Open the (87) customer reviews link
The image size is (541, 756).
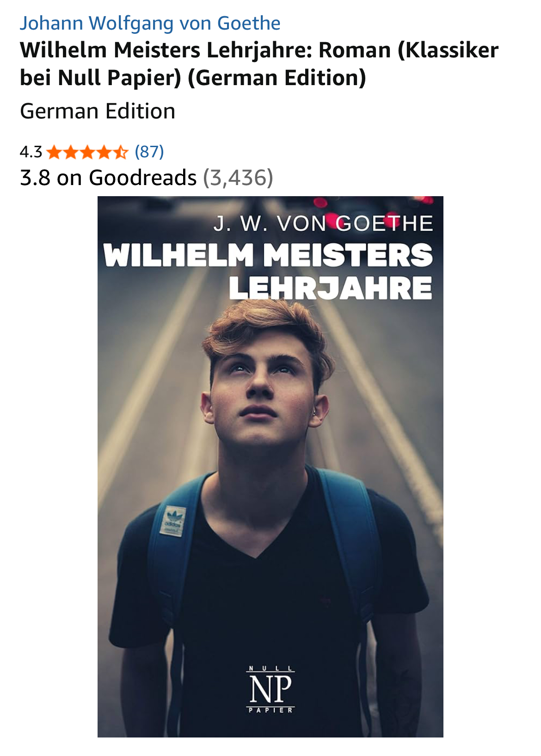point(149,152)
